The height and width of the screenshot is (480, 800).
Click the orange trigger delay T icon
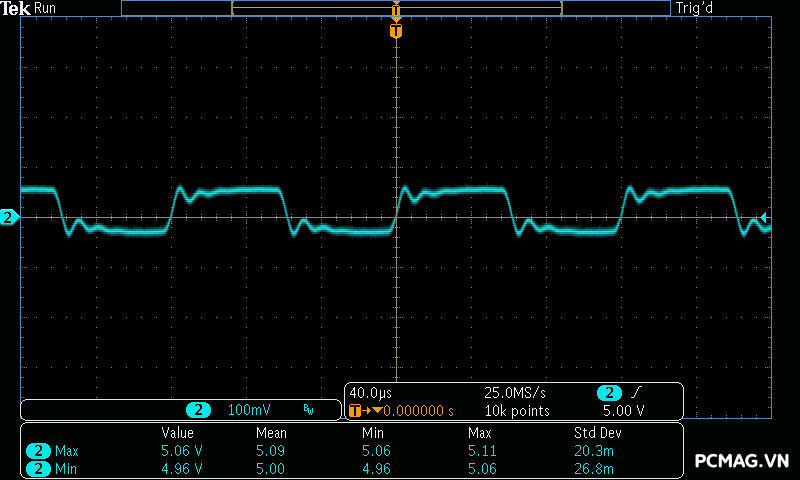pos(354,410)
